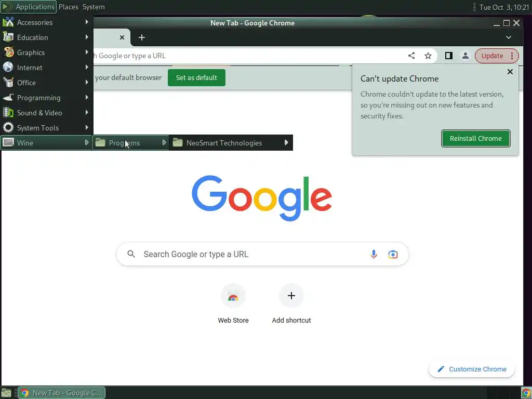532x399 pixels.
Task: Bookmark this tab with star icon
Action: (x=428, y=56)
